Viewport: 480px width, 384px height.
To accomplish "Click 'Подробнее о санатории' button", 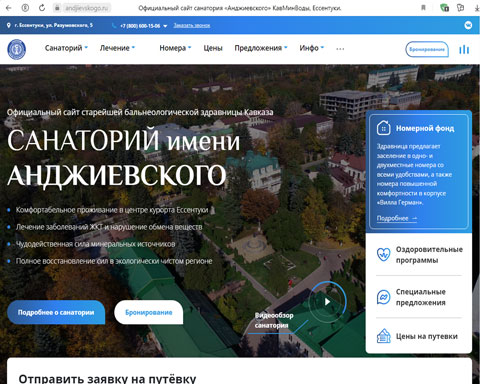I will click(56, 312).
